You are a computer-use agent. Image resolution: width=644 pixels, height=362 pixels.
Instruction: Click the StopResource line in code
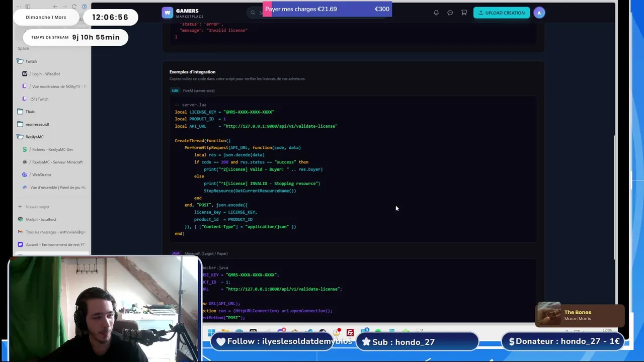(250, 191)
